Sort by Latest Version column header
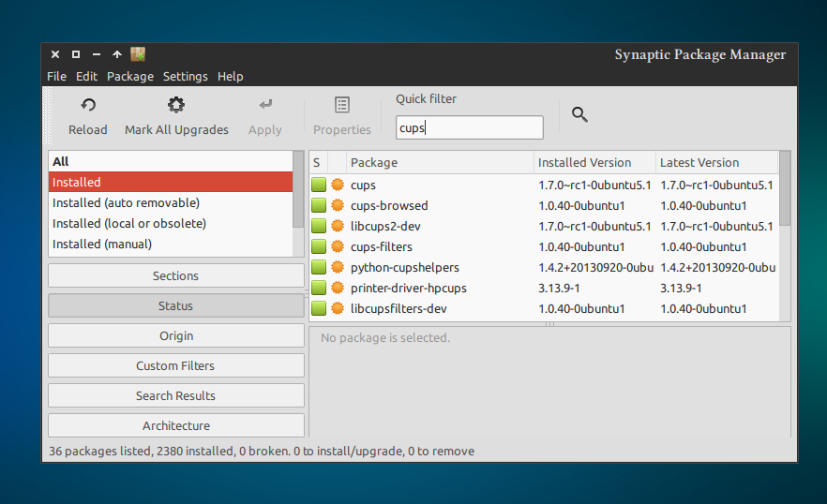827x504 pixels. pos(716,162)
